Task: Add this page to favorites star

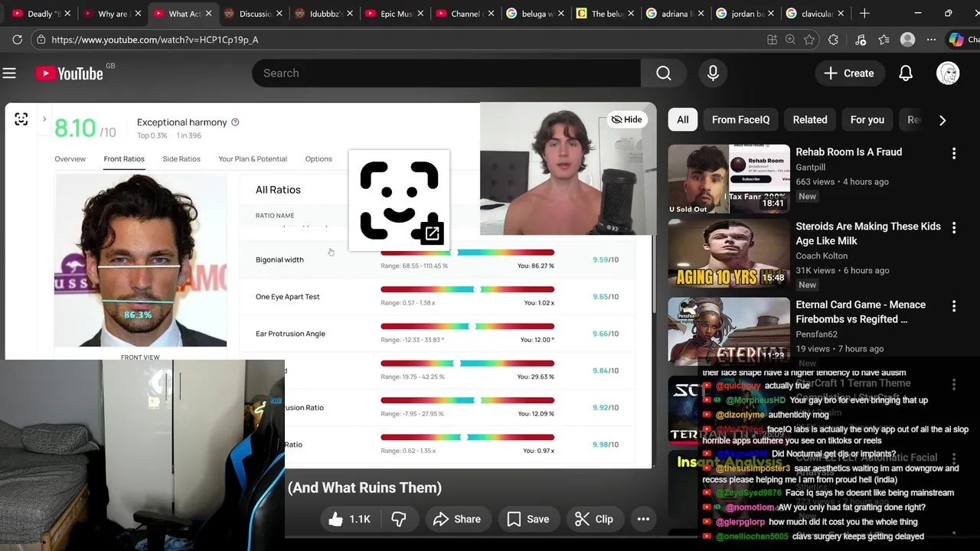Action: point(809,40)
